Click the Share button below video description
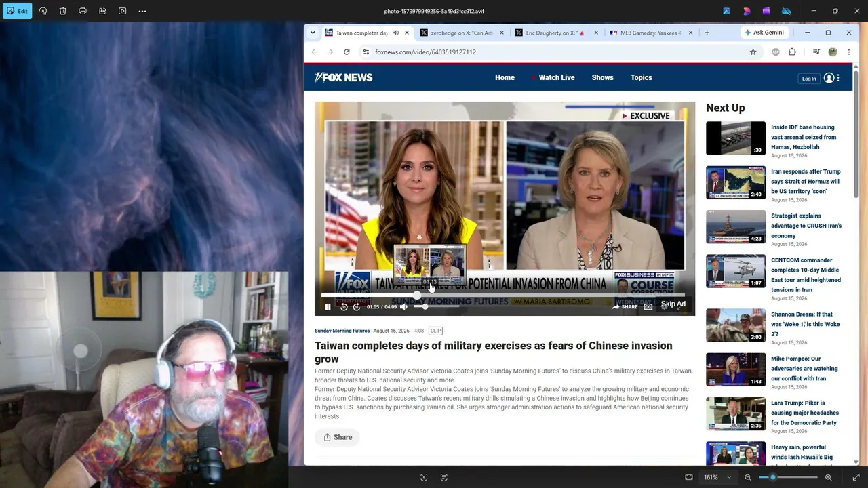This screenshot has height=488, width=868. pos(337,437)
